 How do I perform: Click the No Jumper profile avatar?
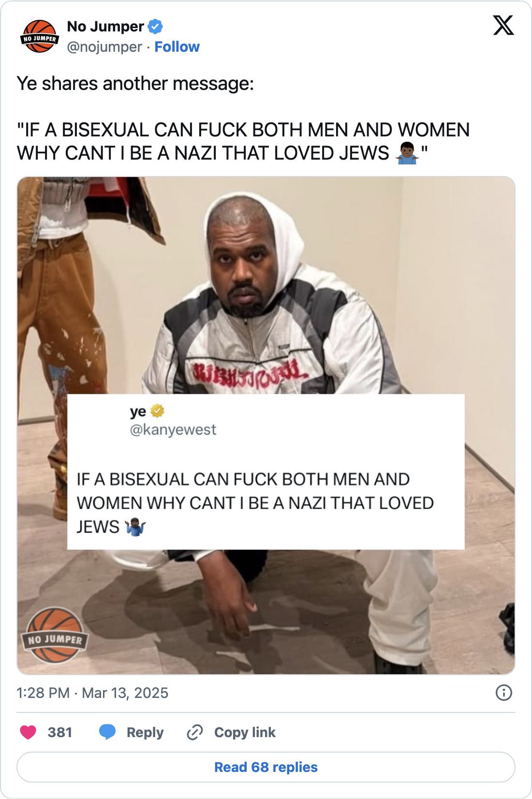39,36
